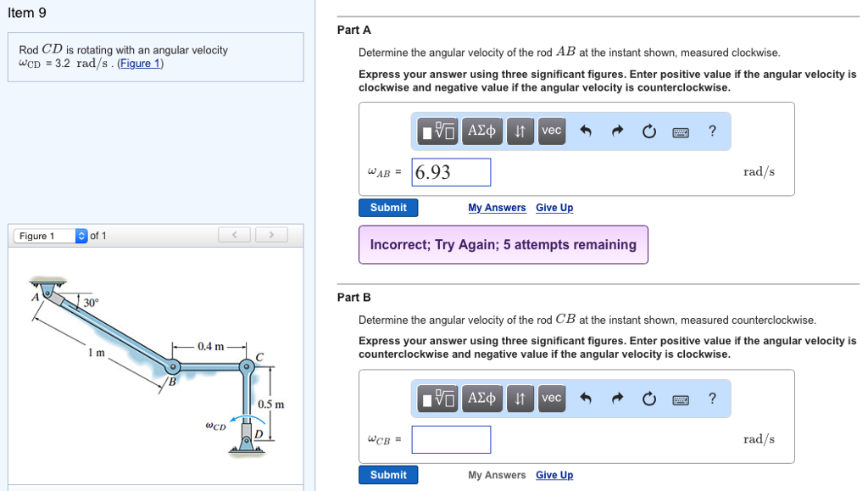Screen dimensions: 868x491
Task: Click My Answers under Part A
Action: (497, 208)
